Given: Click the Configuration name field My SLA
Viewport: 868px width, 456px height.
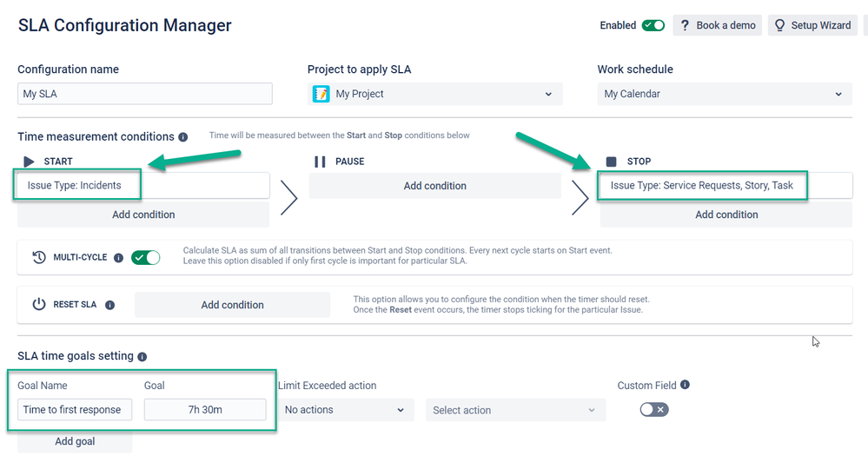Looking at the screenshot, I should 145,94.
